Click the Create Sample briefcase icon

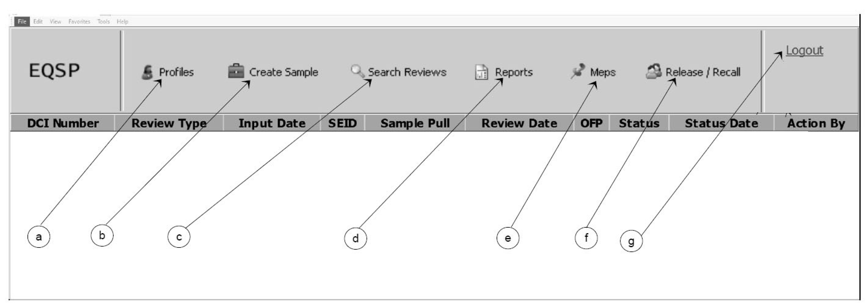pos(236,71)
